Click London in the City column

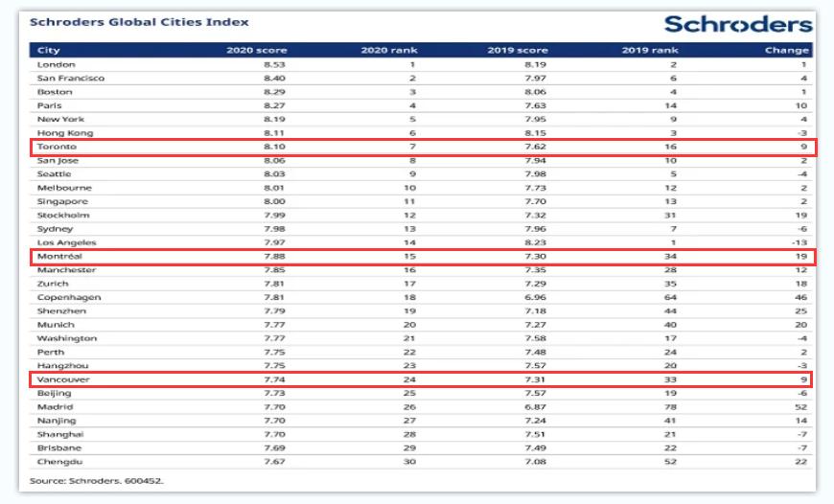54,64
